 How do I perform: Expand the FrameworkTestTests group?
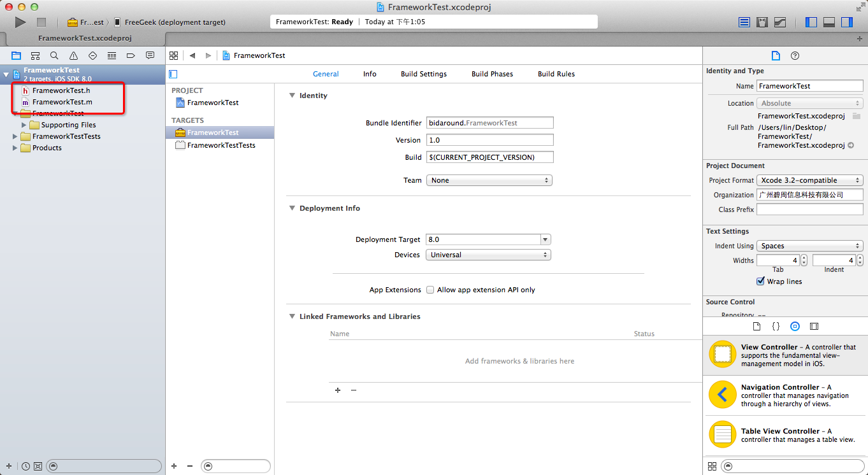click(x=15, y=136)
